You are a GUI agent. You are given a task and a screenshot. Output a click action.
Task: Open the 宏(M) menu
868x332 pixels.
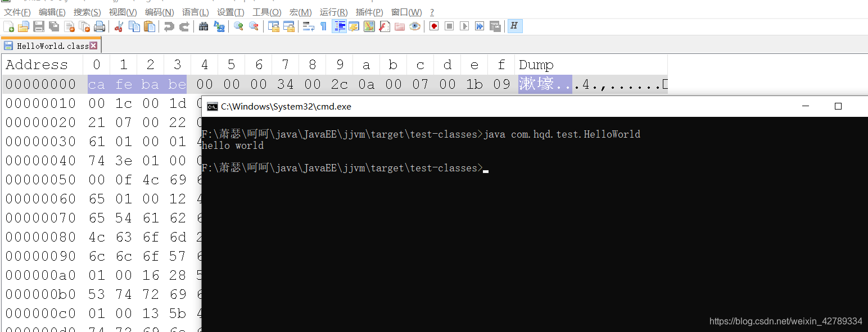[x=300, y=12]
